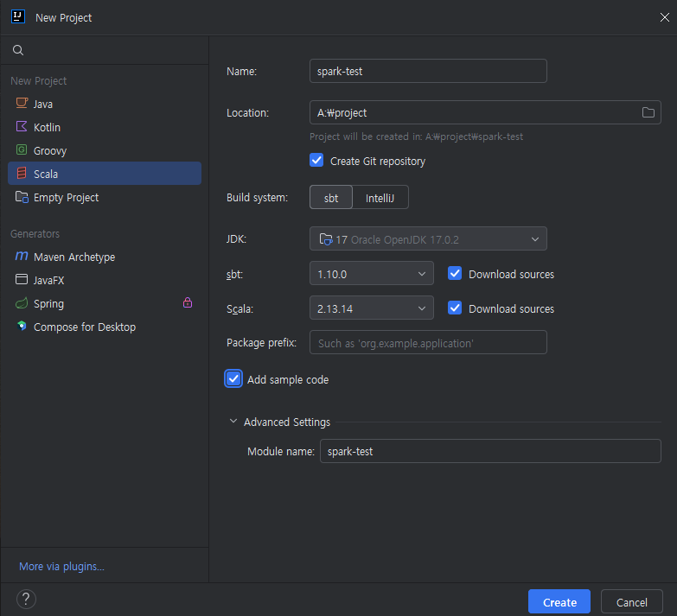
Task: Uncheck Create Git repository
Action: pyautogui.click(x=316, y=161)
